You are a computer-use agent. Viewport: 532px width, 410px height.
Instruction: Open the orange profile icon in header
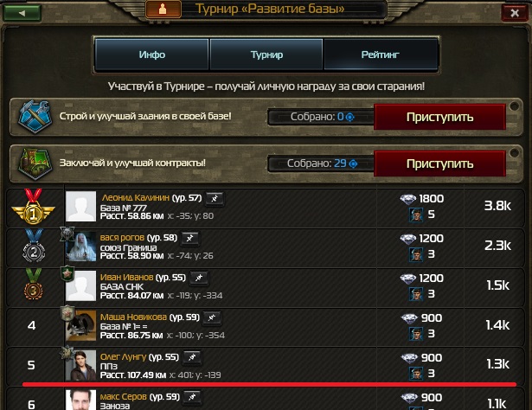(163, 10)
